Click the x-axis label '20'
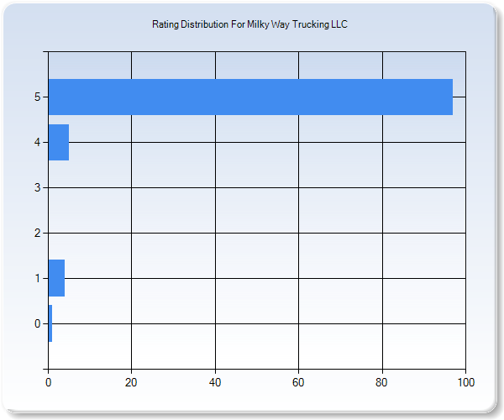Viewport: 504px width, 420px height. click(x=131, y=382)
